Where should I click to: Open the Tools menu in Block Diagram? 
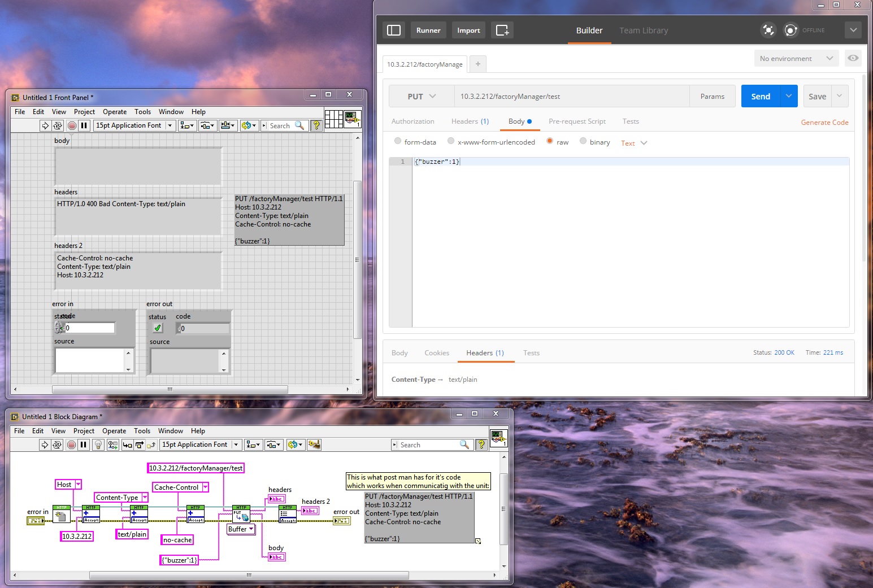pyautogui.click(x=142, y=431)
